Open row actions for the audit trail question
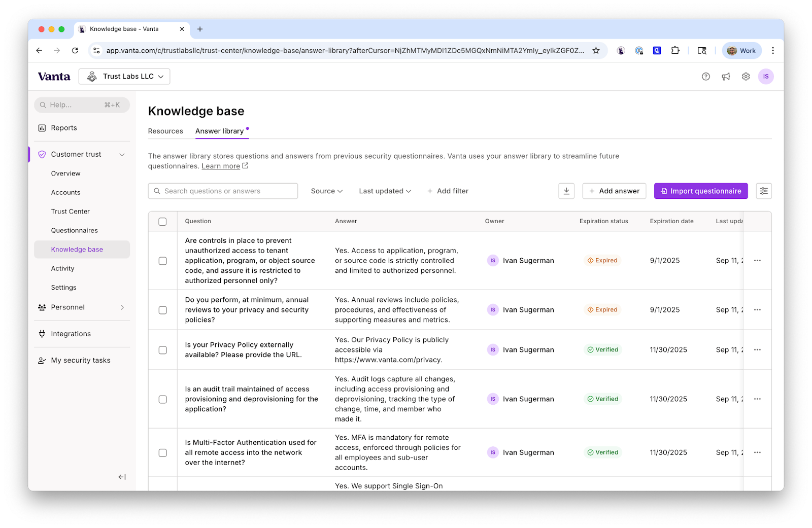This screenshot has height=528, width=812. 757,399
